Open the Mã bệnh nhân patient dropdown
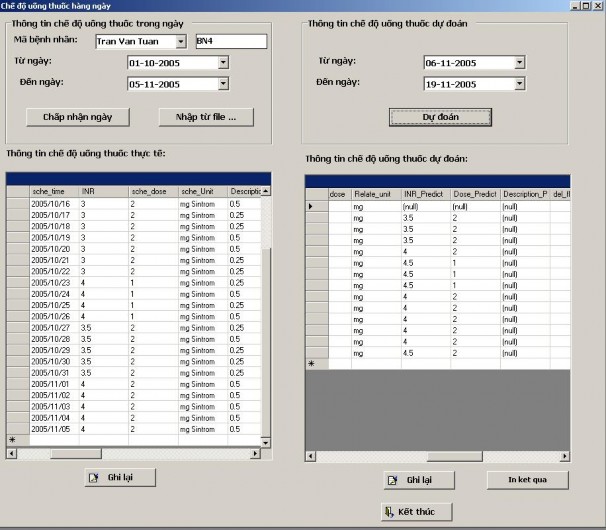 point(181,41)
